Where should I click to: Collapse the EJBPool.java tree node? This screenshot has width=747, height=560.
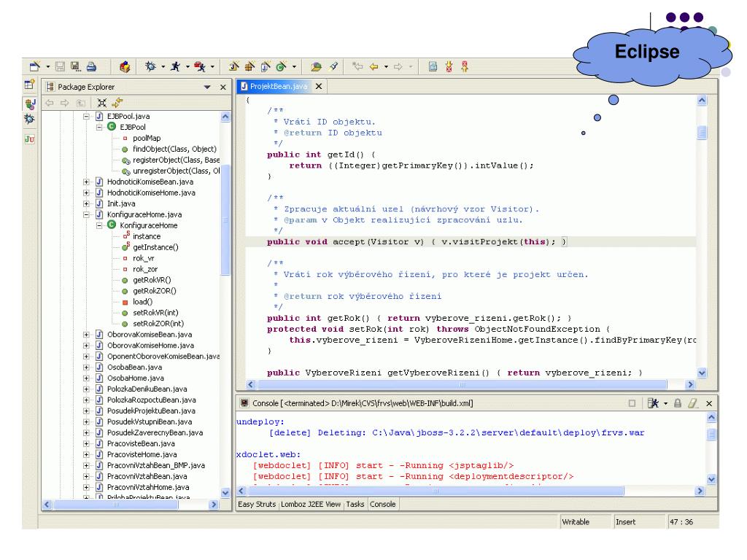tap(86, 116)
